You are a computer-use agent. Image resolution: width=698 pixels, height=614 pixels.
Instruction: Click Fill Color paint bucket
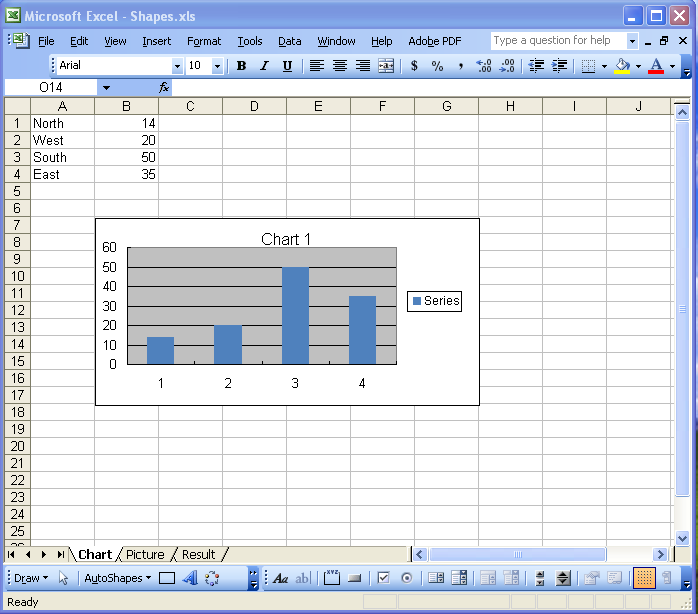(x=622, y=66)
